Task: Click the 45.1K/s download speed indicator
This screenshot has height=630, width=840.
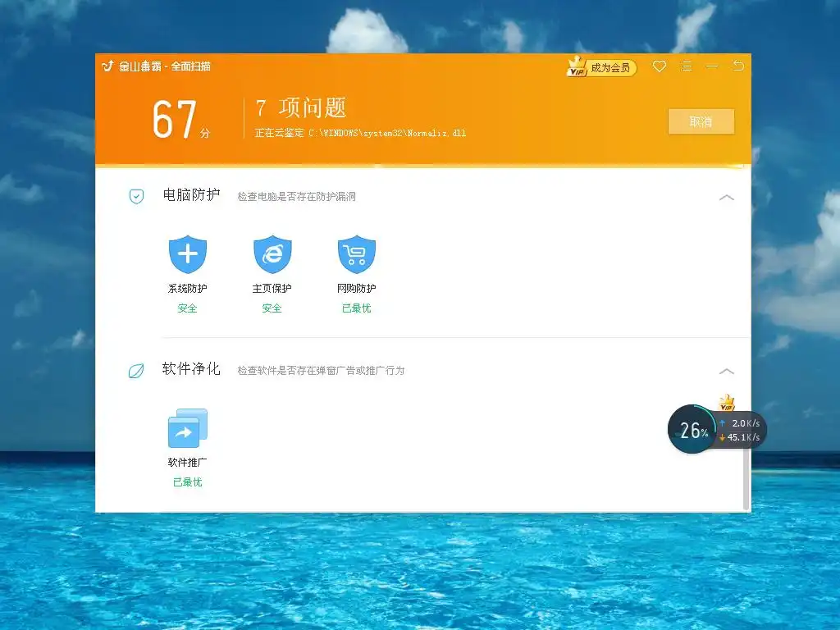Action: [x=740, y=438]
